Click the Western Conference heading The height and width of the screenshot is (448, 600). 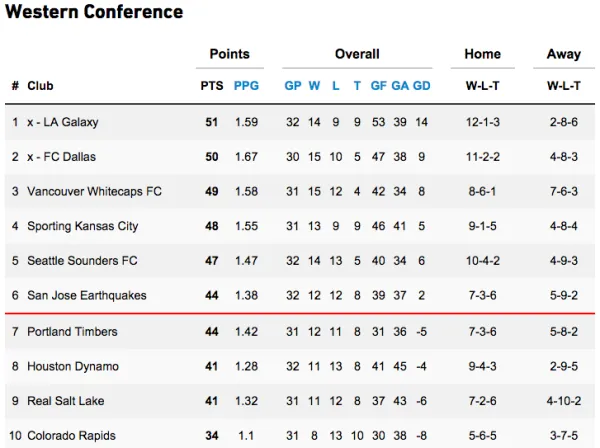pyautogui.click(x=94, y=13)
